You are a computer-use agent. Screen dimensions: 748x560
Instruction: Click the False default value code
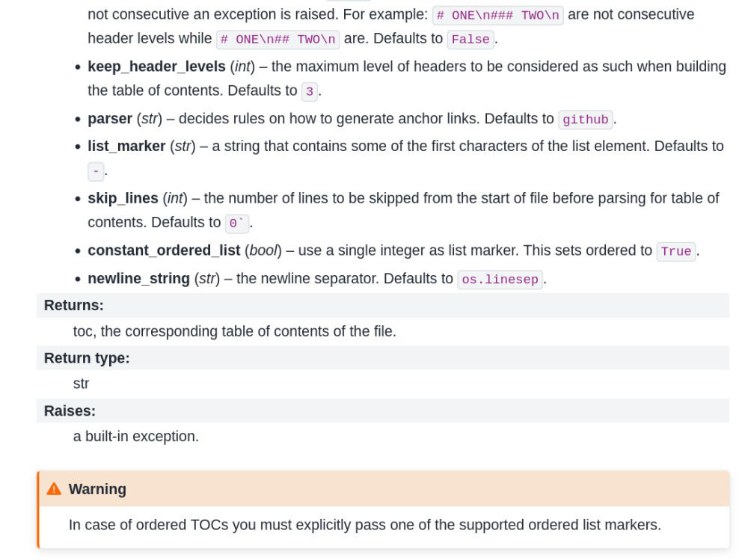point(470,39)
